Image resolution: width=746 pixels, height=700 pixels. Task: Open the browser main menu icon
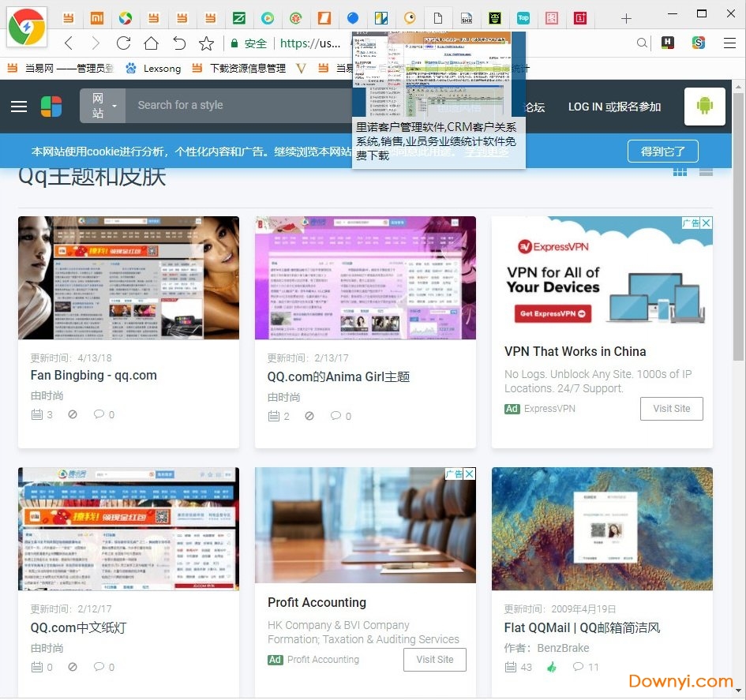(x=729, y=43)
